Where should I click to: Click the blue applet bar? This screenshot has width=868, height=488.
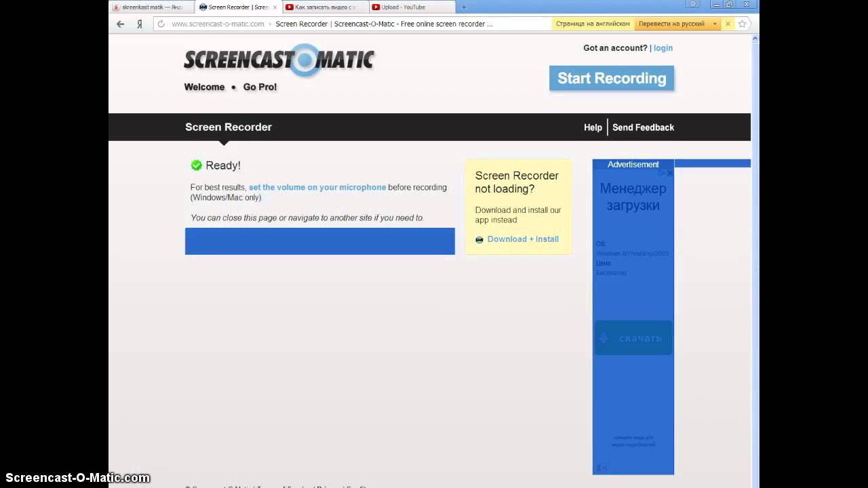pos(320,241)
